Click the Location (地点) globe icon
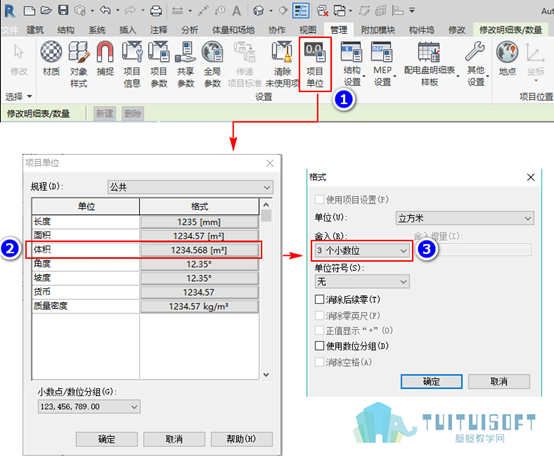The height and width of the screenshot is (460, 554). coord(507,59)
